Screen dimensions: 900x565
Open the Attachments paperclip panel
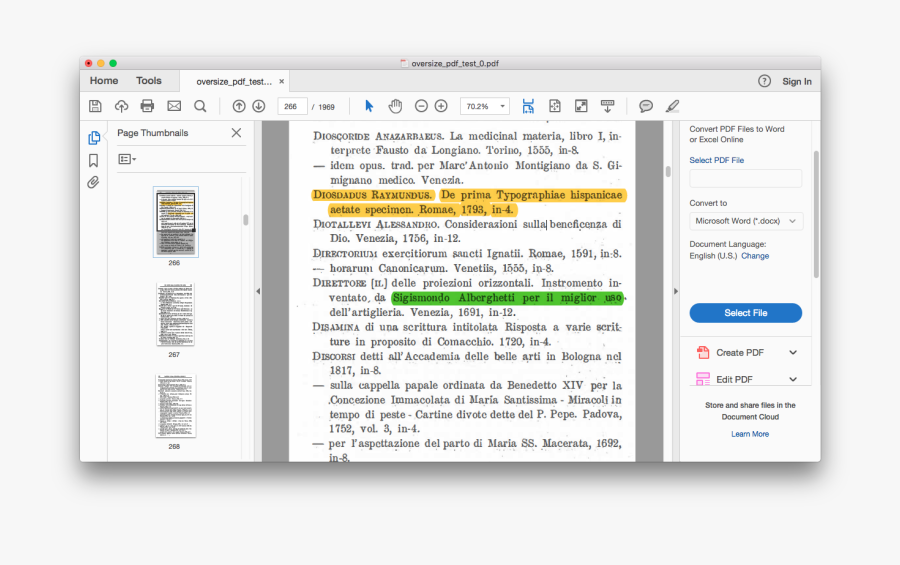click(x=94, y=182)
